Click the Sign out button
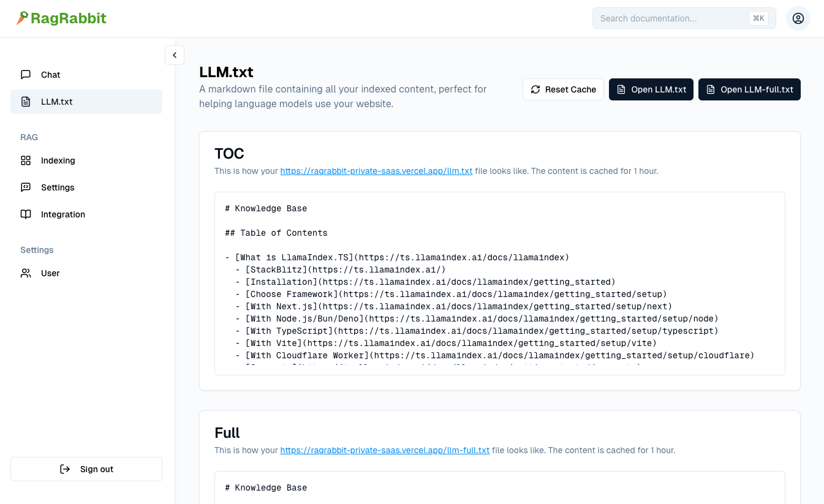The height and width of the screenshot is (504, 824). (x=86, y=469)
